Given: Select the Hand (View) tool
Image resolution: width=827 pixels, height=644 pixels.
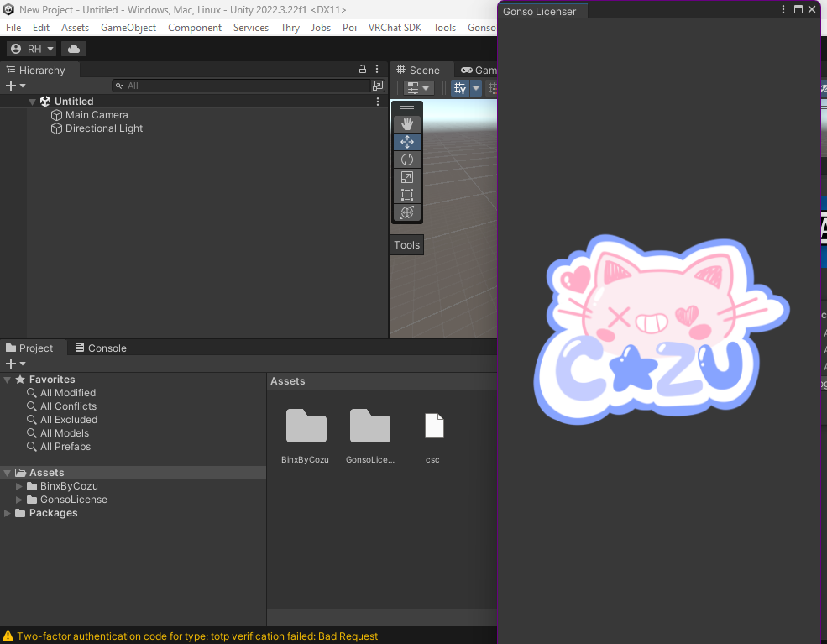Looking at the screenshot, I should [x=406, y=124].
